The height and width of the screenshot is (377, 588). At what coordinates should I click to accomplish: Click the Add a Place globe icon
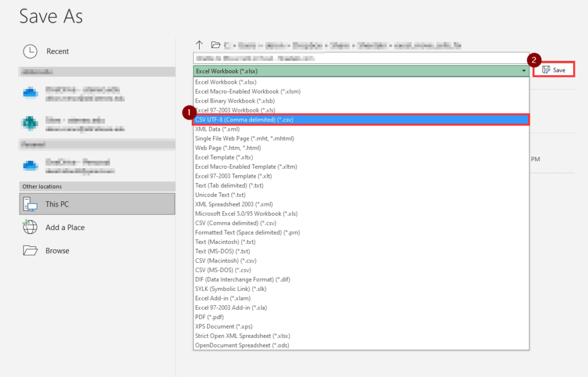point(30,227)
